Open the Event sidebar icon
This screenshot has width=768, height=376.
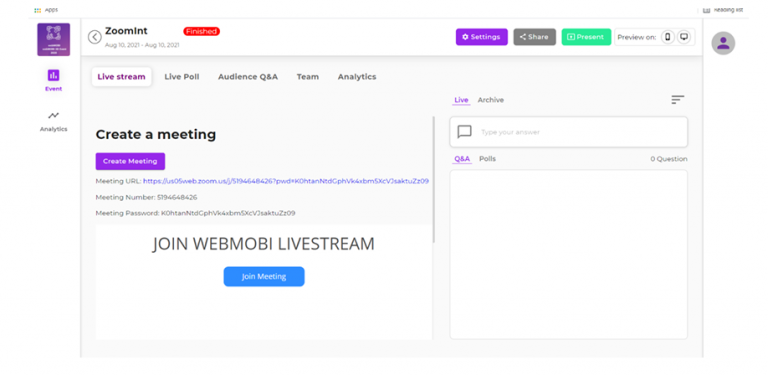[53, 75]
